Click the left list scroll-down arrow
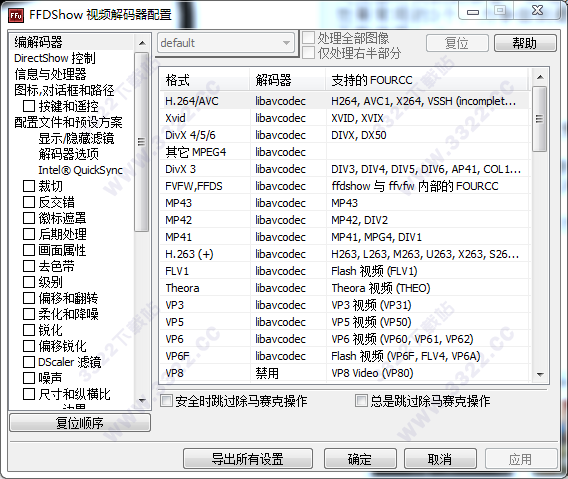This screenshot has height=479, width=568. click(142, 400)
